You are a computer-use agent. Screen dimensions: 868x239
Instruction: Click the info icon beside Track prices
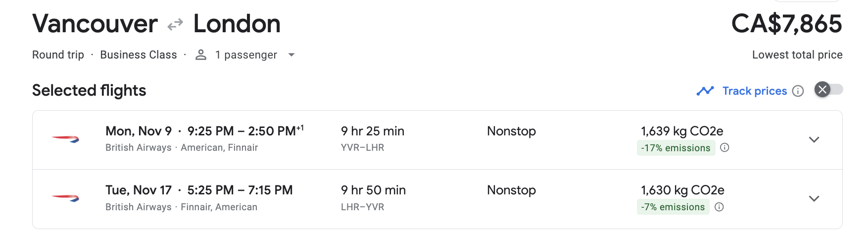pos(798,91)
